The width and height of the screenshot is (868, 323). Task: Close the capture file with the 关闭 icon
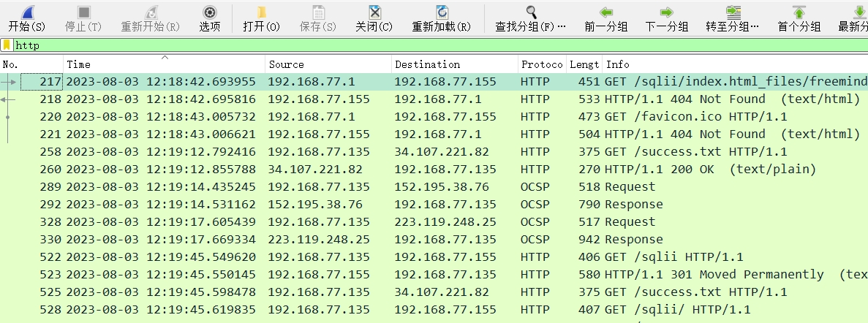click(374, 12)
